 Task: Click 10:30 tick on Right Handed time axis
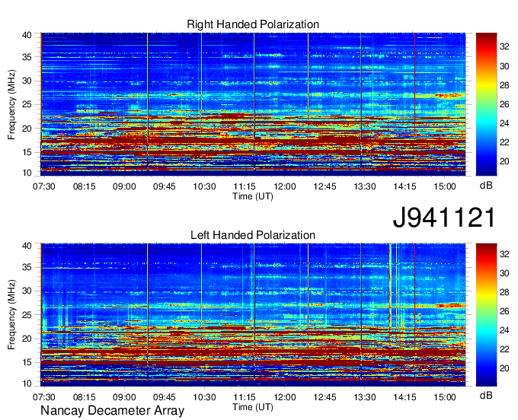[x=204, y=186]
